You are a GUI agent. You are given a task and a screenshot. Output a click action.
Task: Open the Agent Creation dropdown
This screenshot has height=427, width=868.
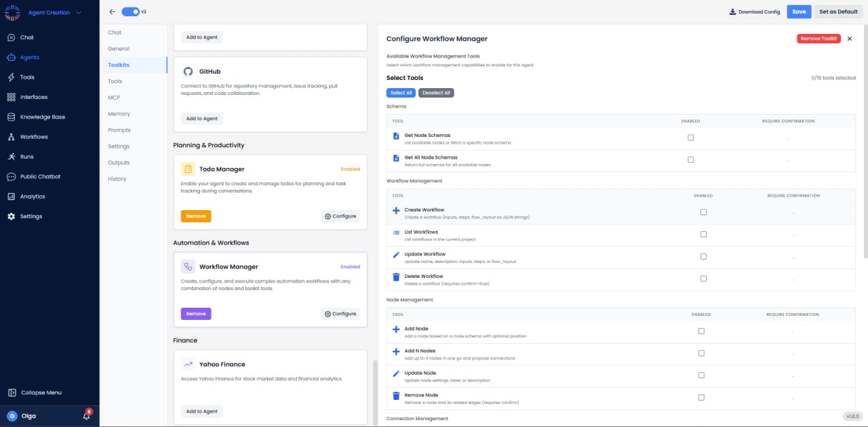tap(51, 12)
